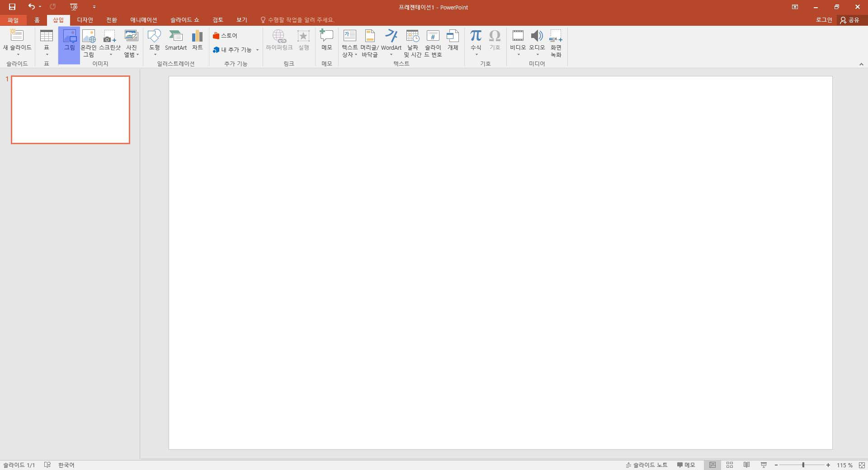Toggle 슬라이드 노트 notes pane in status bar

pyautogui.click(x=646, y=465)
